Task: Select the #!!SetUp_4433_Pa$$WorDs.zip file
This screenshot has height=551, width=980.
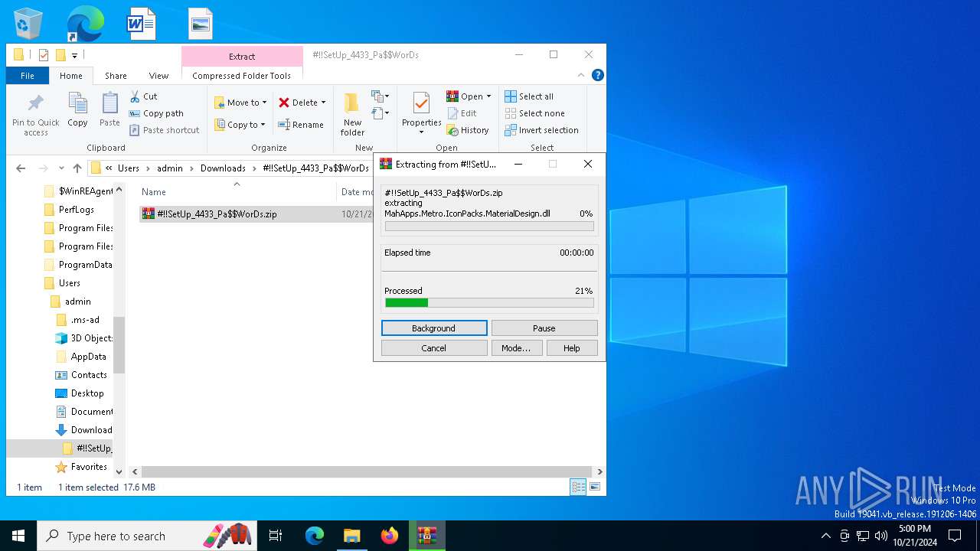Action: coord(217,214)
